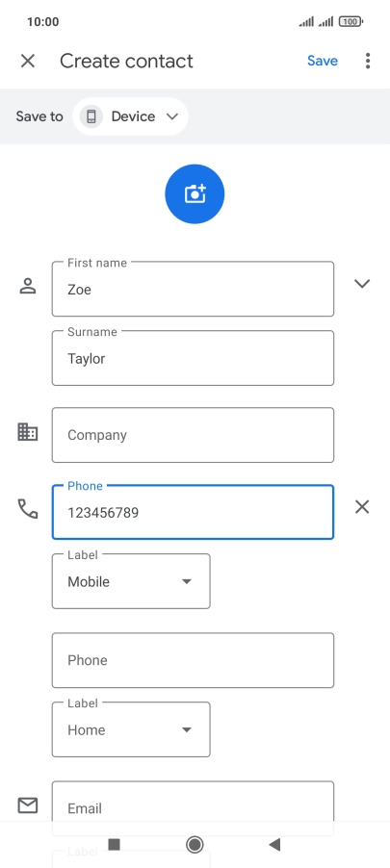This screenshot has height=868, width=390.
Task: Save the new contact
Action: [323, 61]
